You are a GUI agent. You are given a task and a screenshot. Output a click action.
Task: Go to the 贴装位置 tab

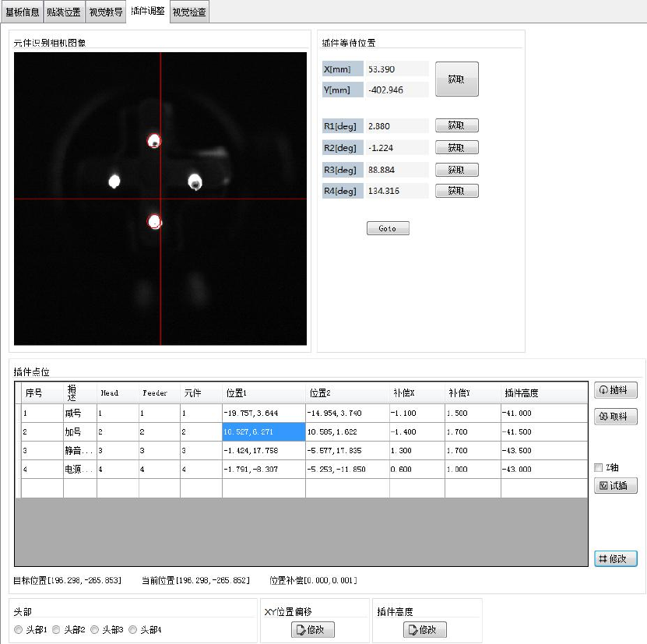(x=64, y=12)
